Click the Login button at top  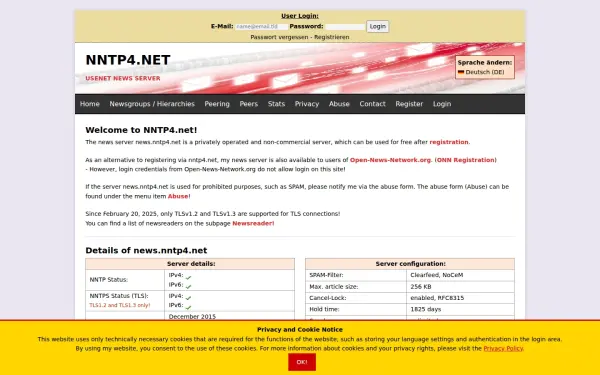pyautogui.click(x=378, y=26)
